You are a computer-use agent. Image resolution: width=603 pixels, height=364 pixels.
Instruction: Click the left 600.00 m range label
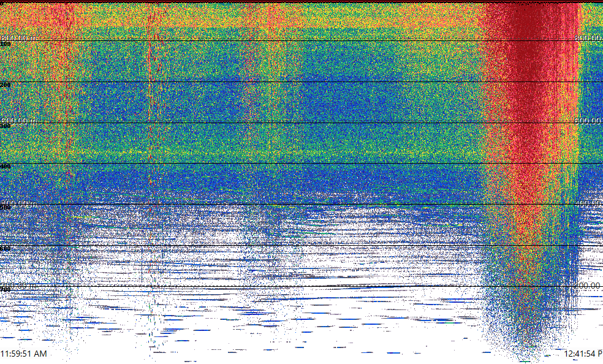[18, 120]
